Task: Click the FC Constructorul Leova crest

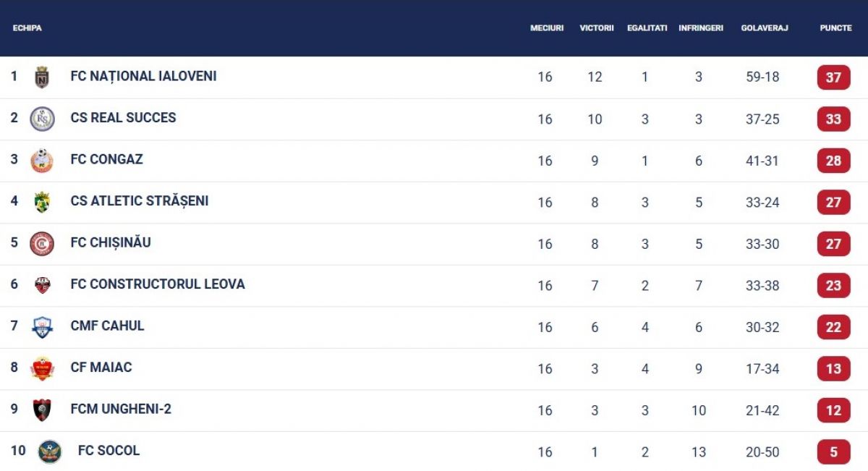Action: click(x=42, y=285)
